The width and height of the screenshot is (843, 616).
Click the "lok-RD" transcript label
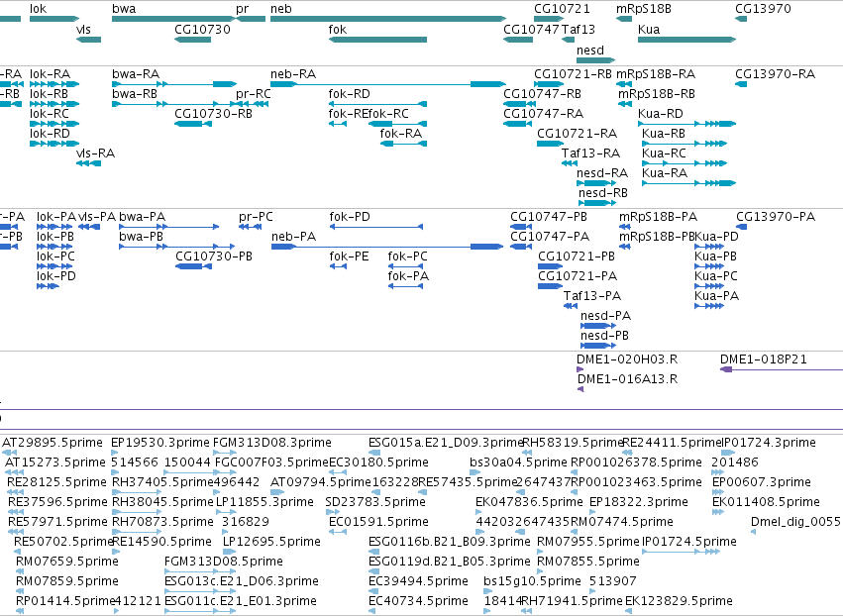[50, 134]
